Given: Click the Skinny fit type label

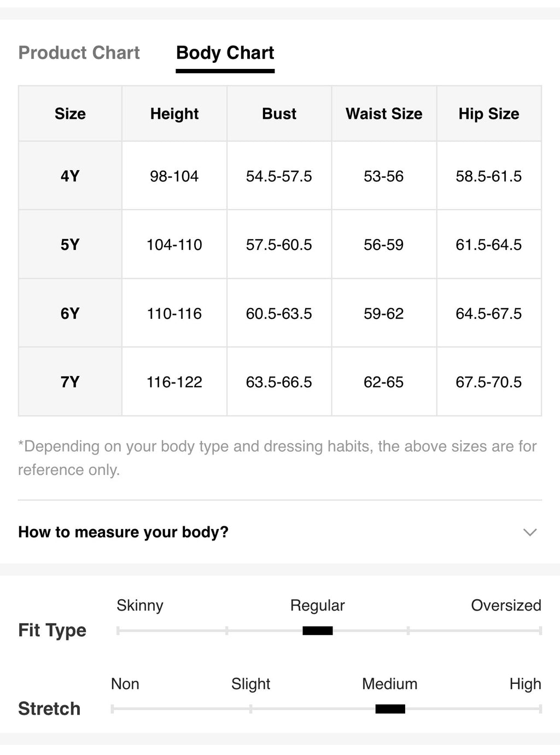Looking at the screenshot, I should [140, 605].
